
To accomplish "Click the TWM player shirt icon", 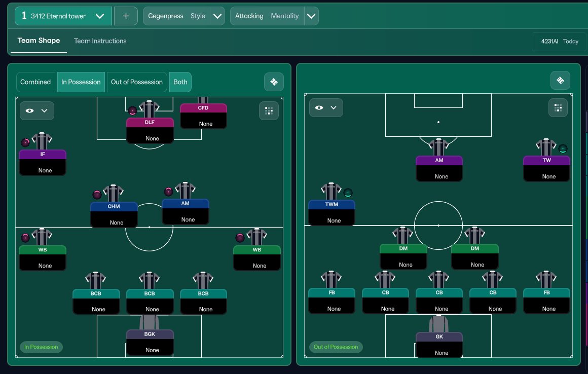I will [x=331, y=192].
